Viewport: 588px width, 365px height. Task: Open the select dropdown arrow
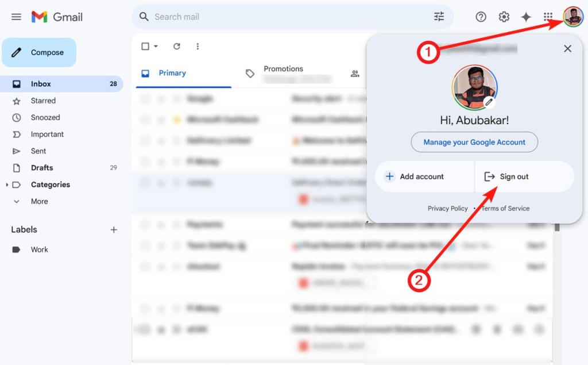(156, 46)
